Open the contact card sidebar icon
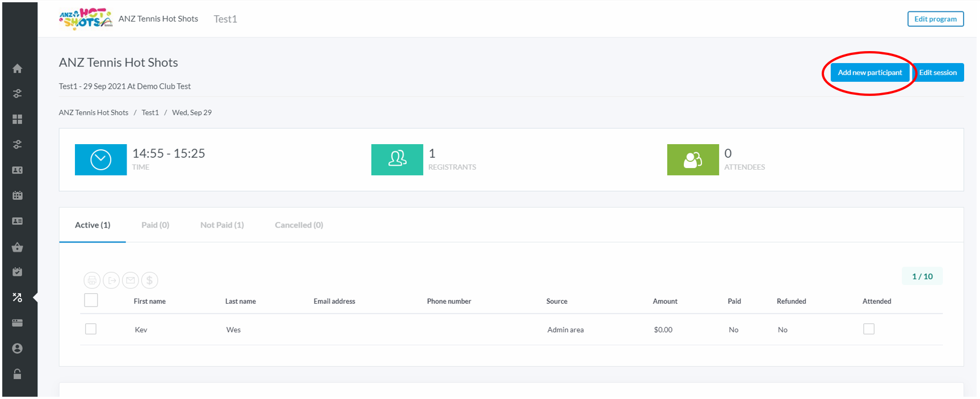 18,170
